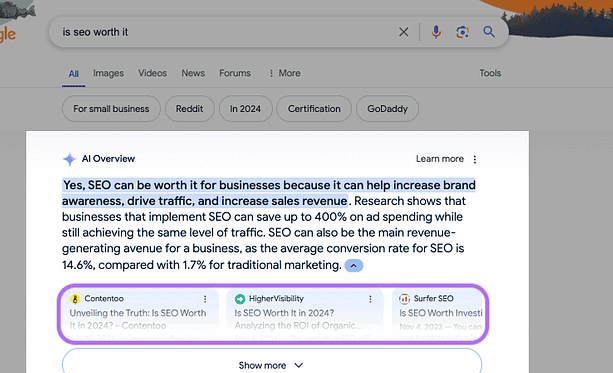The width and height of the screenshot is (613, 373).
Task: Click the AI Overview sparkle icon
Action: (x=70, y=159)
